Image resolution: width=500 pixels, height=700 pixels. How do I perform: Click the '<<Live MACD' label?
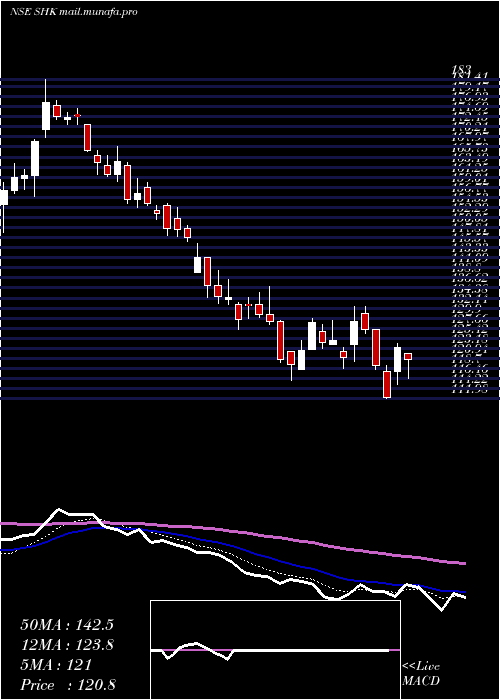click(x=421, y=674)
